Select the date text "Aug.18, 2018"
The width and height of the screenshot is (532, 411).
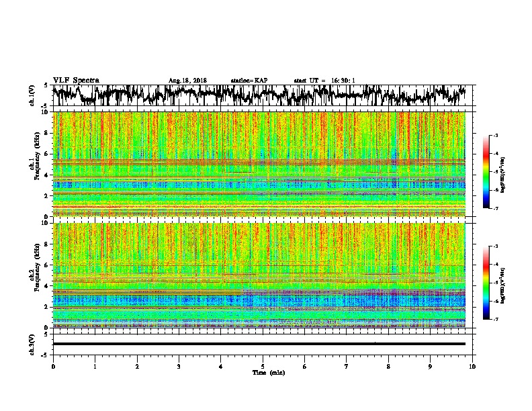187,81
